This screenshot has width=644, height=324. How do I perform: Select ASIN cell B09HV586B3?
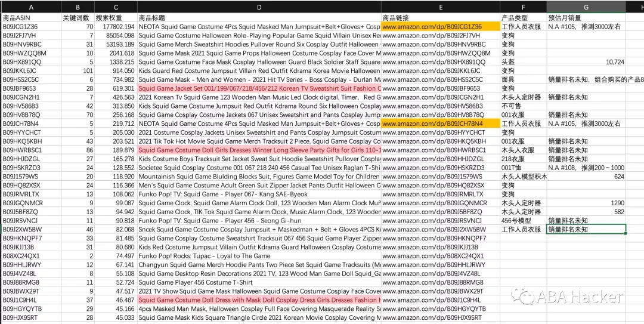pyautogui.click(x=31, y=106)
